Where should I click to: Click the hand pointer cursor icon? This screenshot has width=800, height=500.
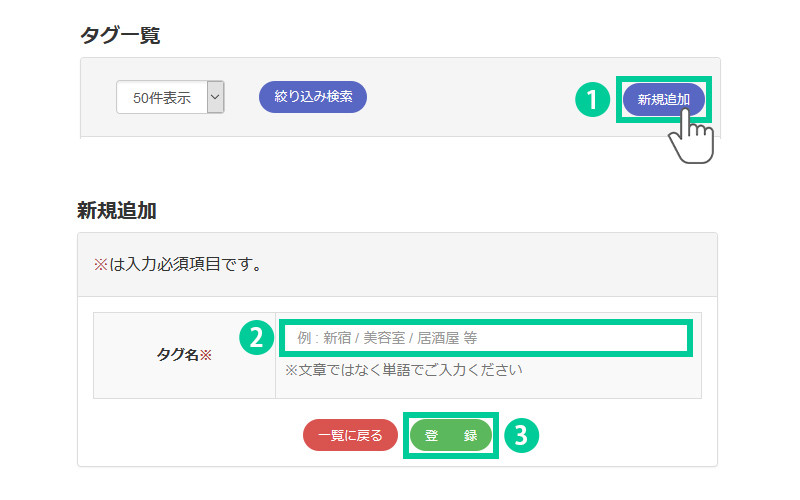[x=691, y=135]
